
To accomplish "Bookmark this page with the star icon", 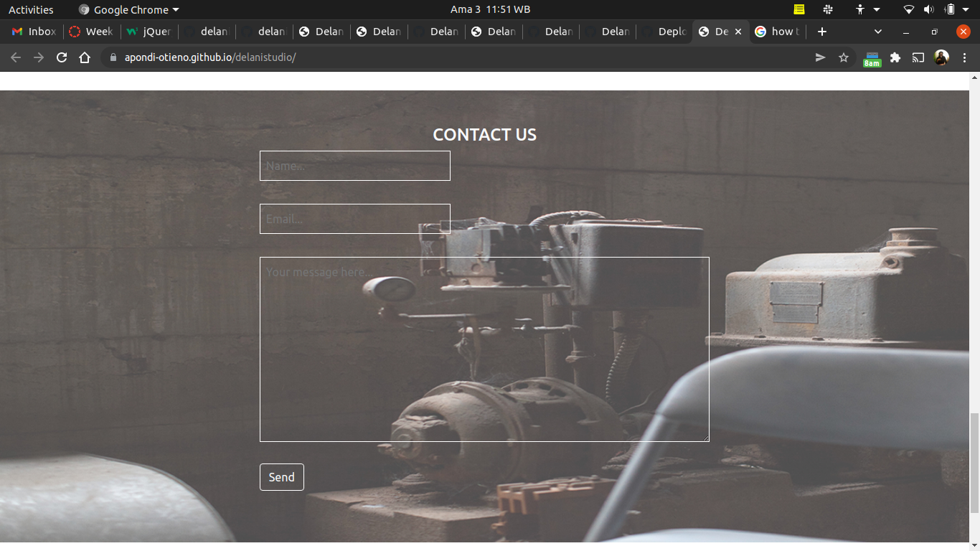I will tap(843, 57).
